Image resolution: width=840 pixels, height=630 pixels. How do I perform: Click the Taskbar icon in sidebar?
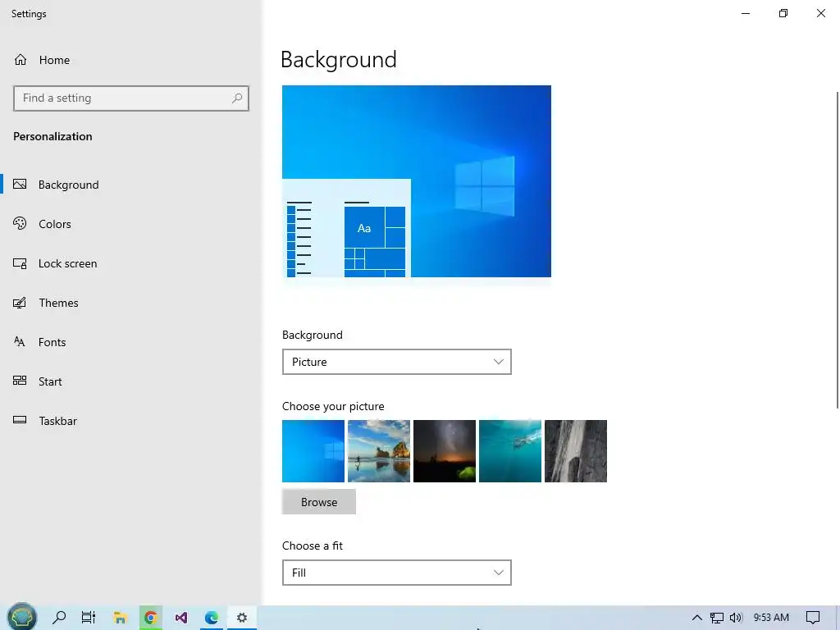pyautogui.click(x=20, y=420)
